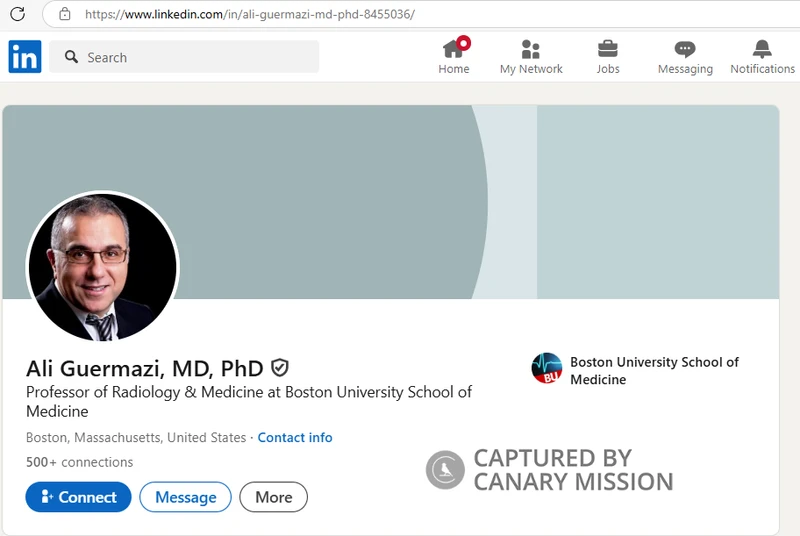Viewport: 800px width, 536px height.
Task: Click the location text Boston, Massachusetts
Action: tap(136, 438)
